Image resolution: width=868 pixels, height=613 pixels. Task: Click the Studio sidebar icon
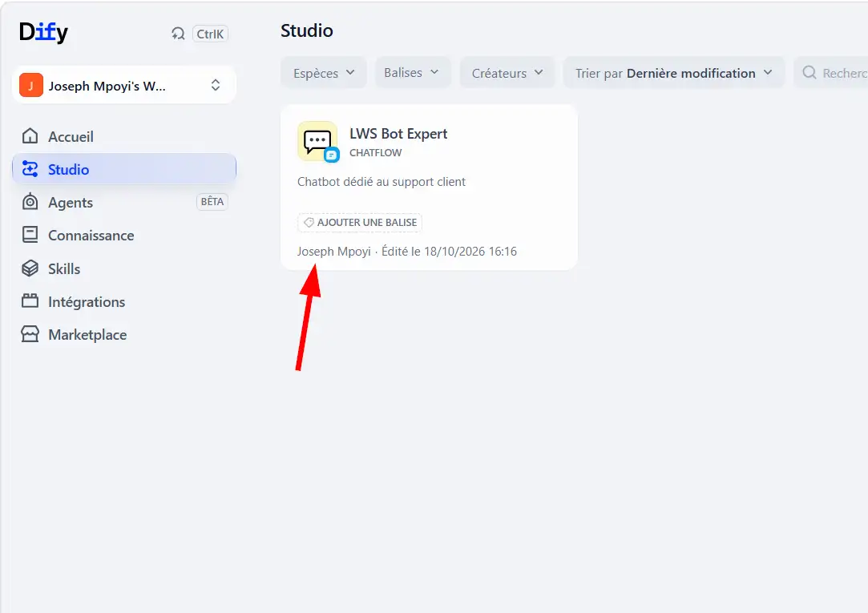(30, 169)
